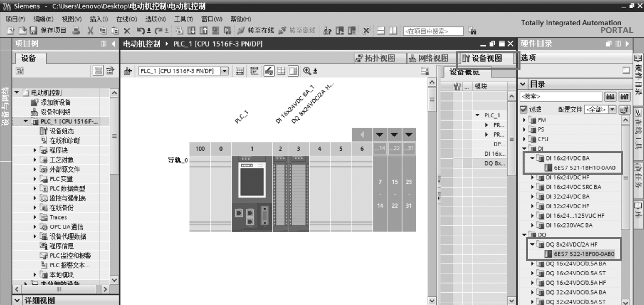
Task: Select module 6ES7 521-1BH10-0AA0
Action: 584,168
